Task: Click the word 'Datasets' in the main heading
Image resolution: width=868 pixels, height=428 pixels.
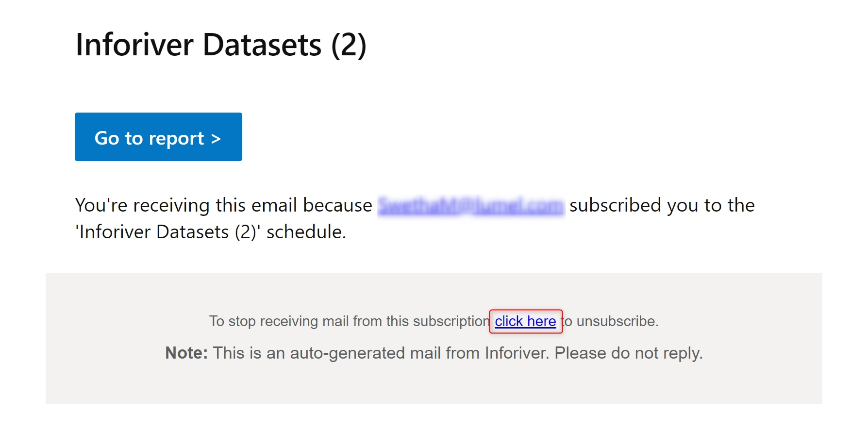Action: 262,45
